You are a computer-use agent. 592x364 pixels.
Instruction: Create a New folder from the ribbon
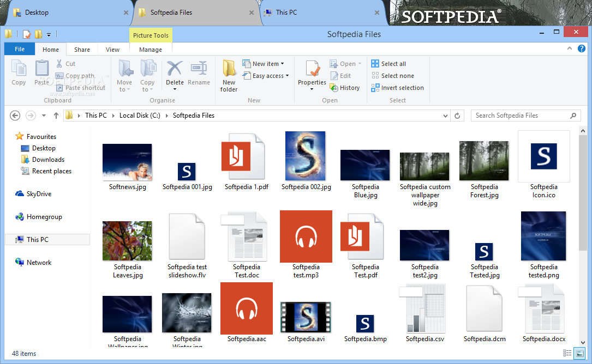[x=229, y=75]
